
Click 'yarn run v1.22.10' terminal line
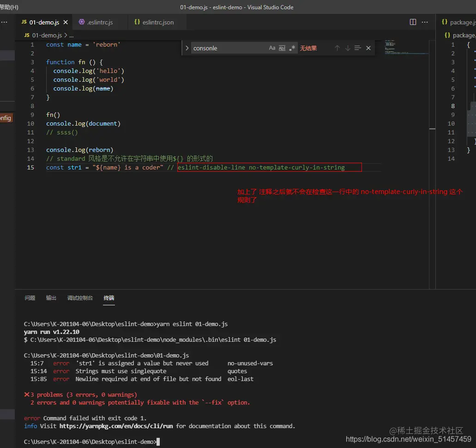pos(52,332)
